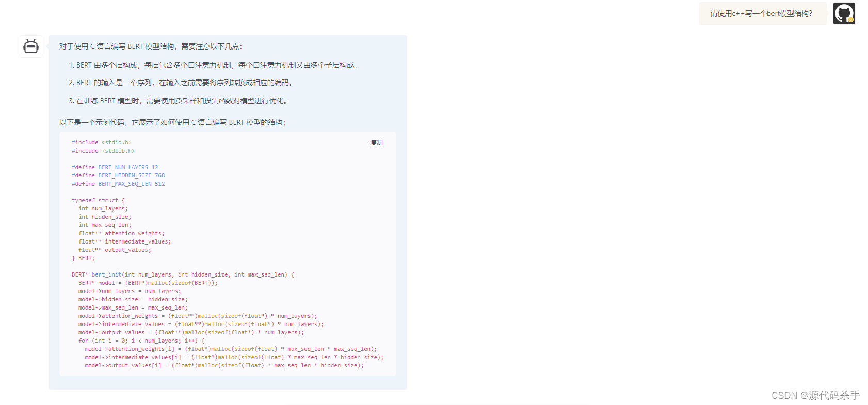Click the "float** output_values;" field
868x405 pixels.
click(x=115, y=250)
